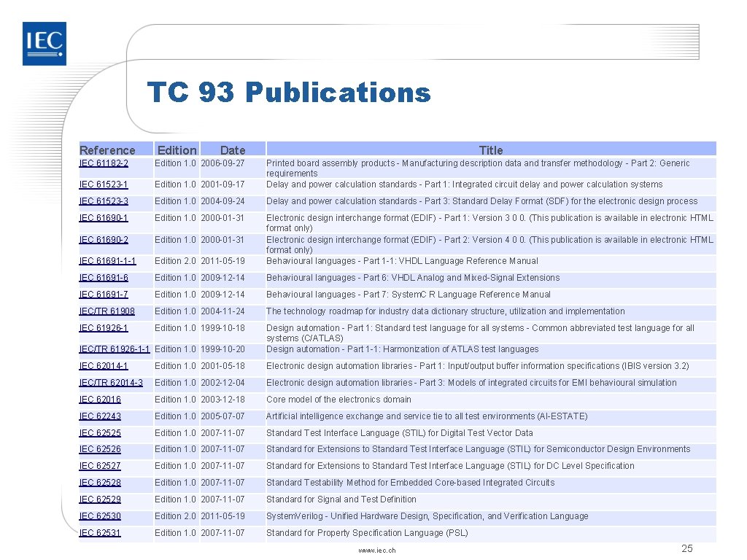The image size is (747, 560).
Task: Open the IEC/TR 62014-3 link
Action: coord(111,383)
